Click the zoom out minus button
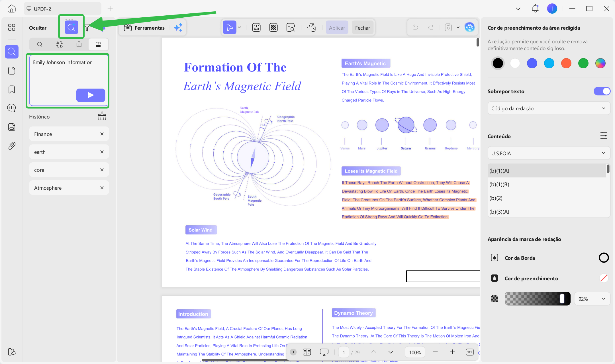Screen dimensions: 615x364 (x=435, y=352)
